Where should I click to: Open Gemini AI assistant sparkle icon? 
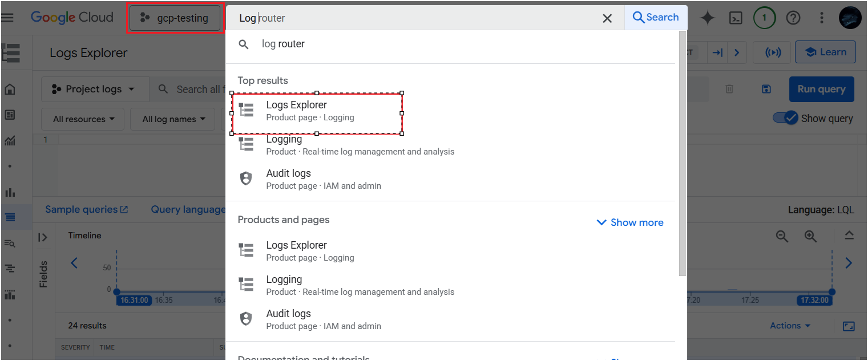708,18
